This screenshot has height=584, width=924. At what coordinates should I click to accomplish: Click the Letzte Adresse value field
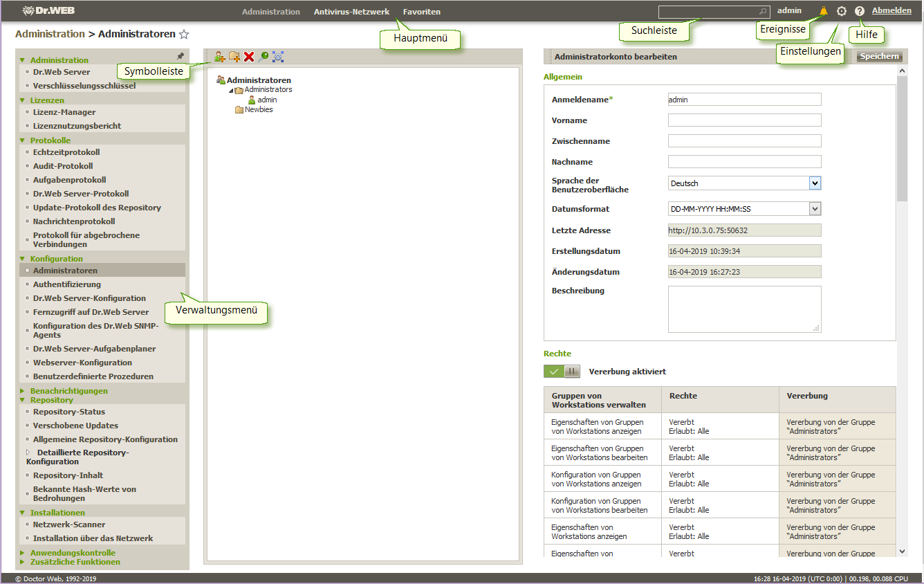click(744, 230)
